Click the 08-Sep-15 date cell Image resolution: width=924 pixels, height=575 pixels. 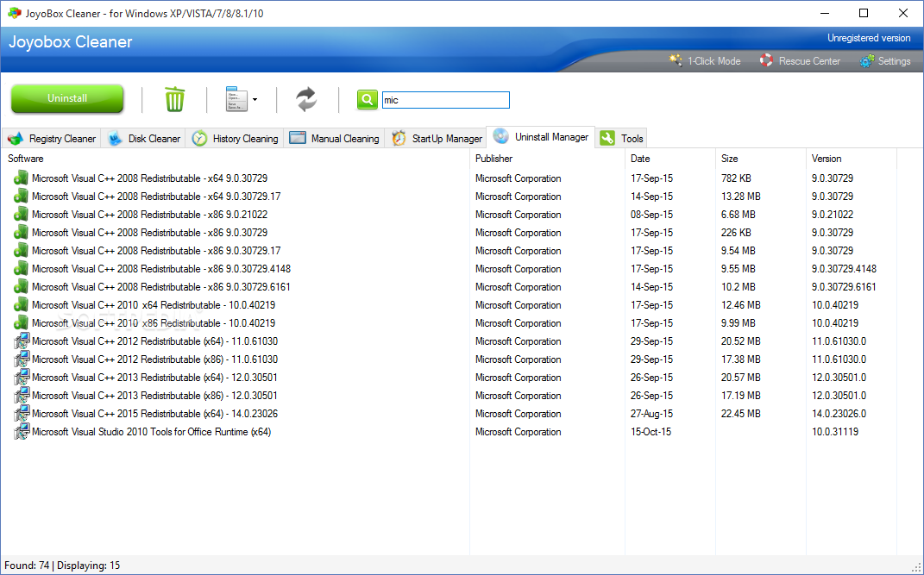tap(651, 215)
